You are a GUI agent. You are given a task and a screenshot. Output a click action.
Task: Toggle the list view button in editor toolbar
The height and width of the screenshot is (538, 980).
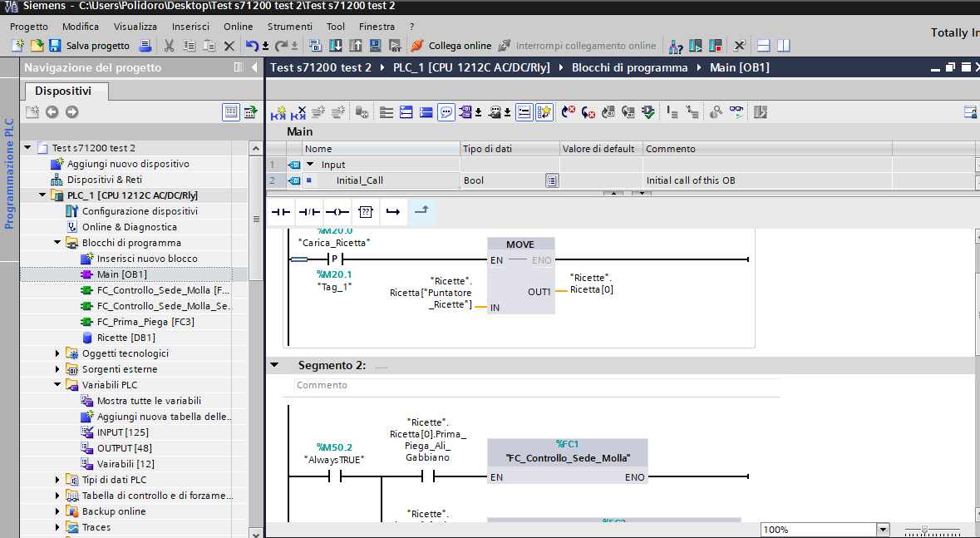tap(524, 112)
